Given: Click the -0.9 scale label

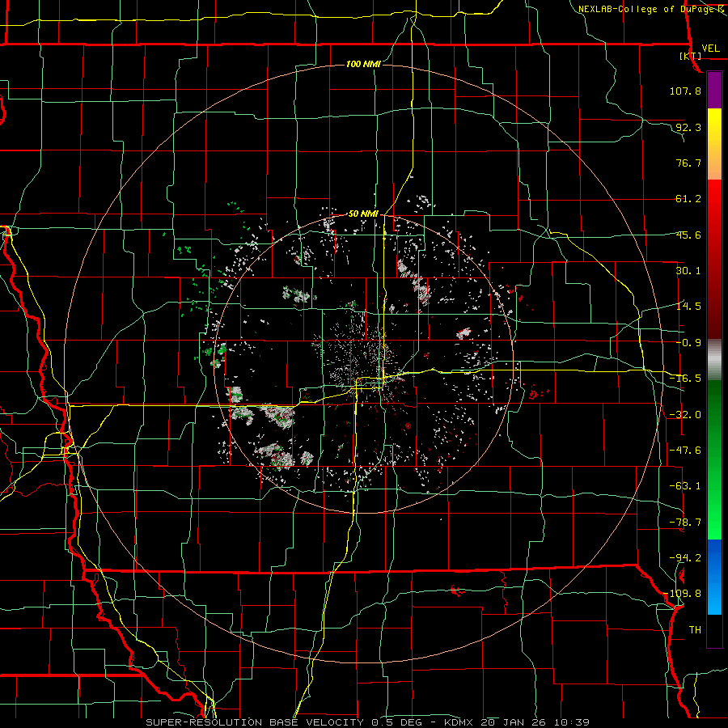Looking at the screenshot, I should tap(688, 343).
